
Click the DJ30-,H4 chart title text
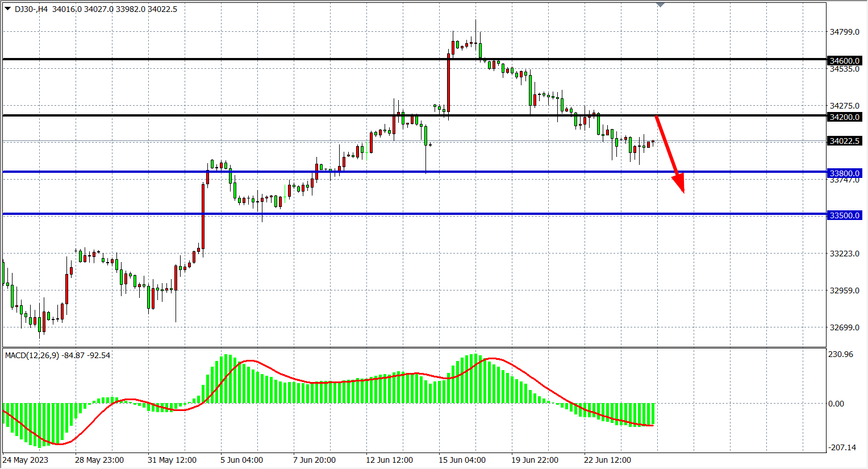[x=31, y=9]
